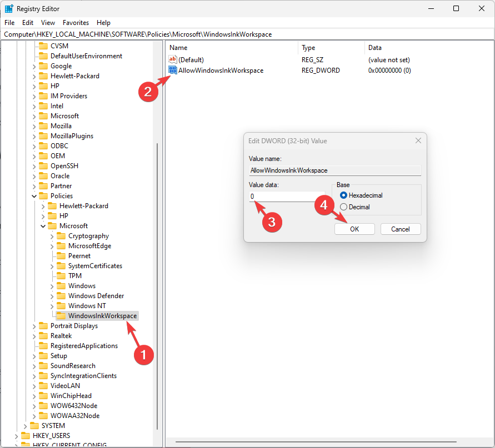The height and width of the screenshot is (448, 495).
Task: Dismiss the dialog with Cancel
Action: pyautogui.click(x=401, y=229)
